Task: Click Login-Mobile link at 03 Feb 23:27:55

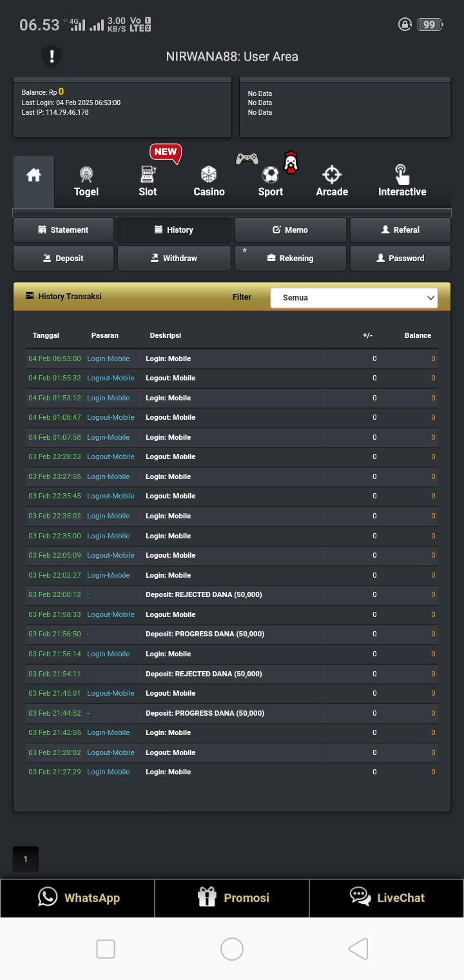Action: pyautogui.click(x=108, y=476)
